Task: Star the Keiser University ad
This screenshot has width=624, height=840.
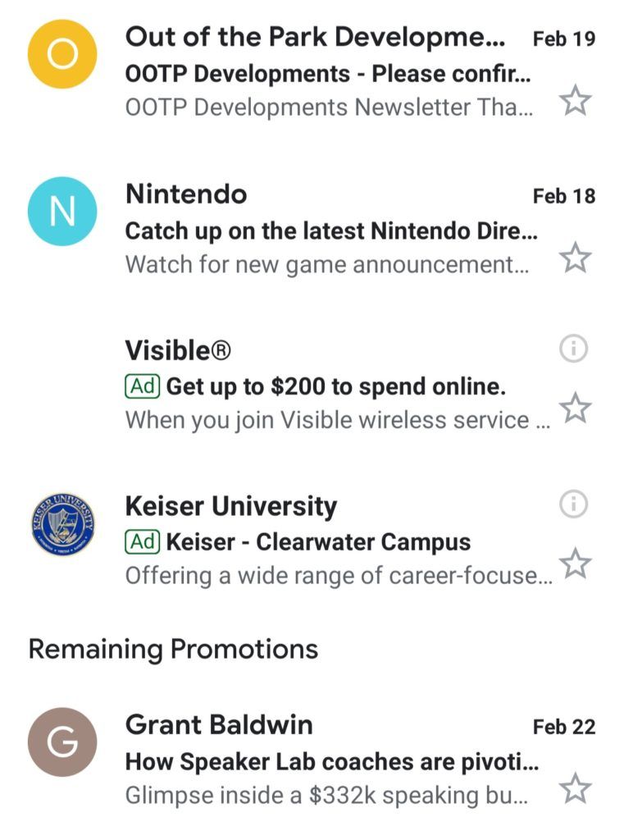Action: (x=576, y=563)
